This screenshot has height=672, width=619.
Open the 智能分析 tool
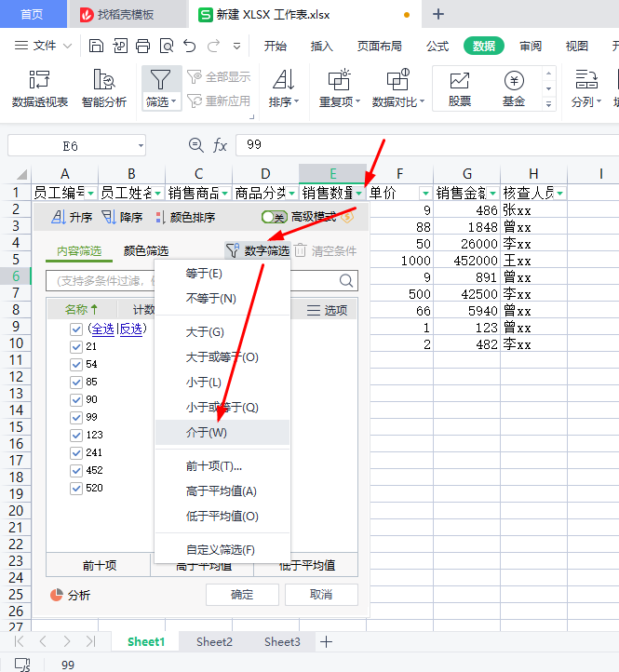click(104, 88)
